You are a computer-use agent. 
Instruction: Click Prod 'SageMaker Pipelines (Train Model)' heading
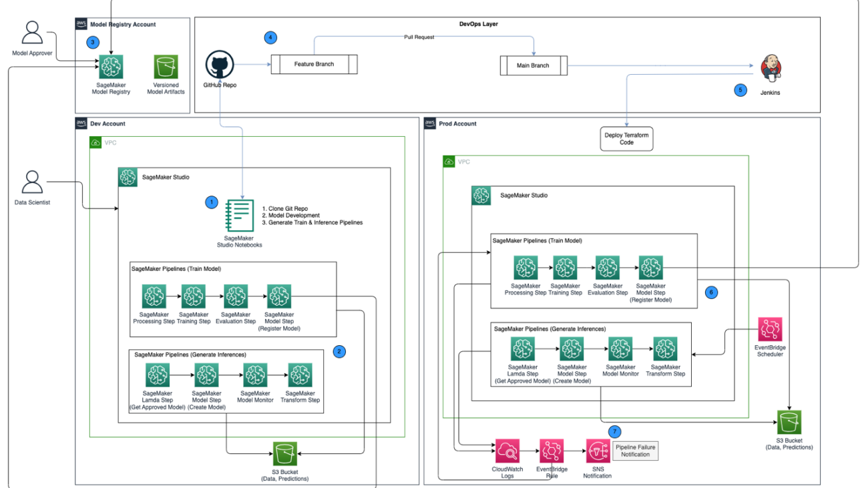tap(537, 240)
